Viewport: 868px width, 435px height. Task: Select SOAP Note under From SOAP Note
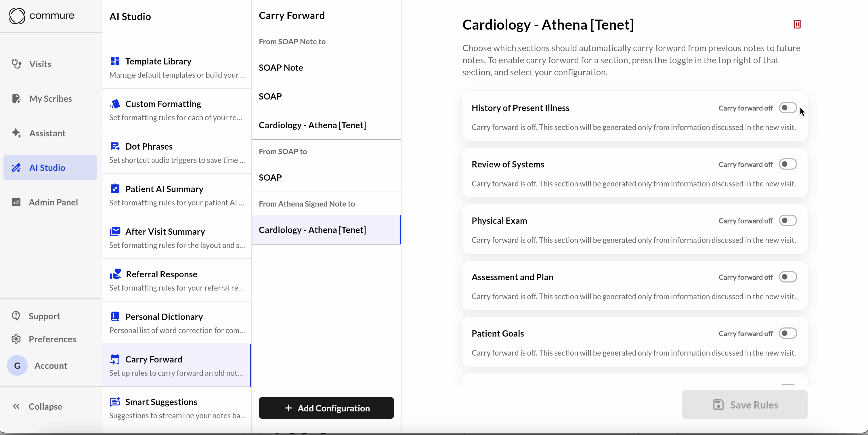coord(281,67)
